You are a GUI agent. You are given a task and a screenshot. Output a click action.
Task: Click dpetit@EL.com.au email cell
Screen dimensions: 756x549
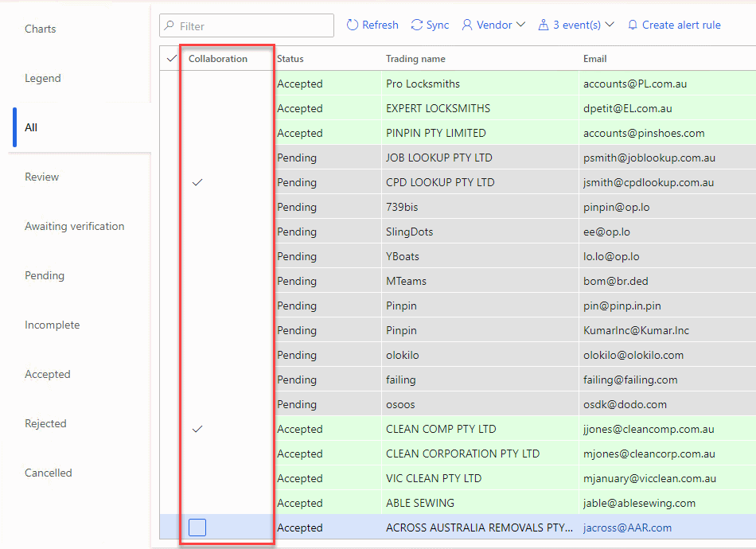668,108
